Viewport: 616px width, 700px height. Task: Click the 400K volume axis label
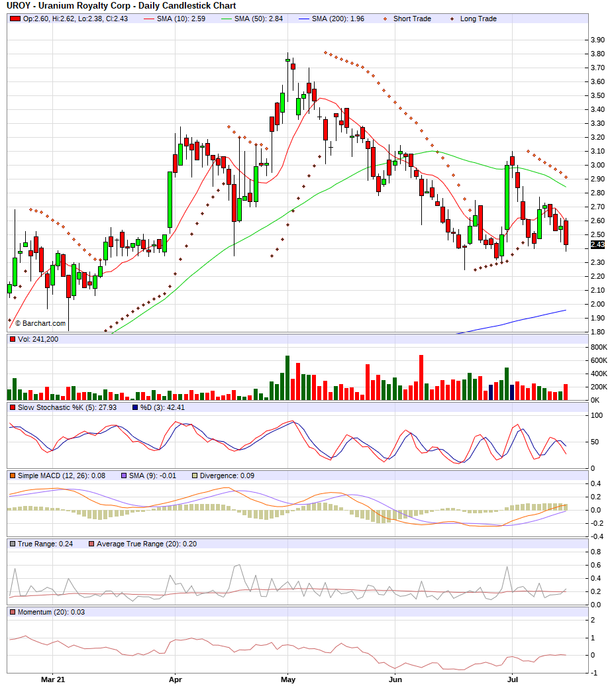[599, 374]
